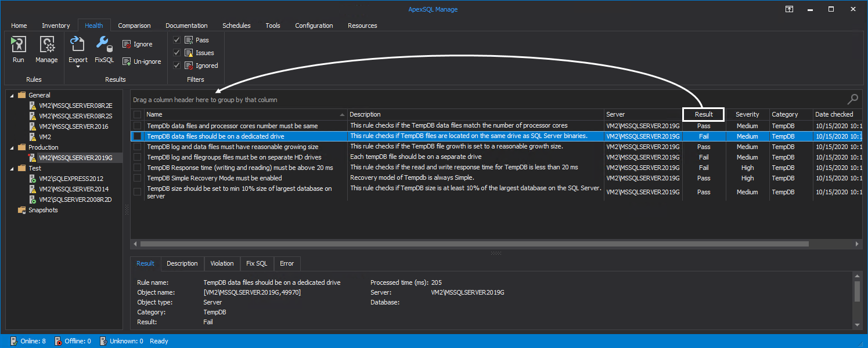Select the VM2 server under General
868x348 pixels.
click(x=45, y=137)
